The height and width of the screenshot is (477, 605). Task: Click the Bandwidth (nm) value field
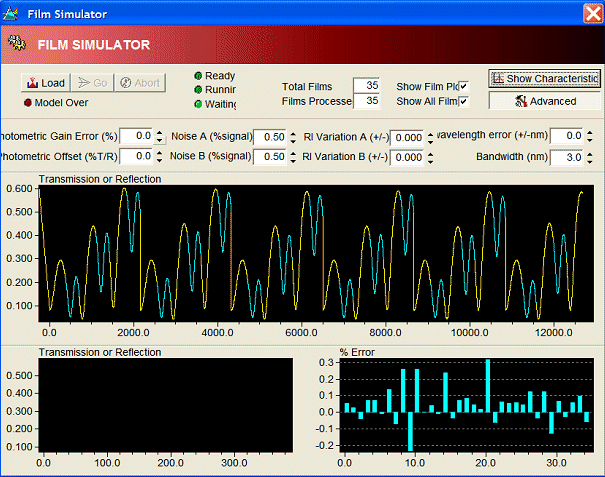pos(566,157)
